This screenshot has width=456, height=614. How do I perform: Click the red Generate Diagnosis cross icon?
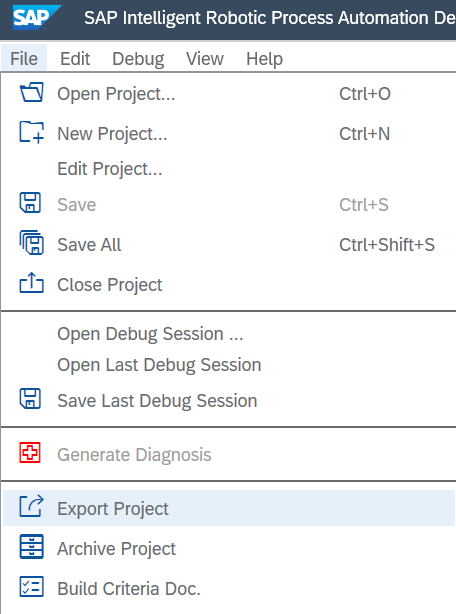click(30, 453)
